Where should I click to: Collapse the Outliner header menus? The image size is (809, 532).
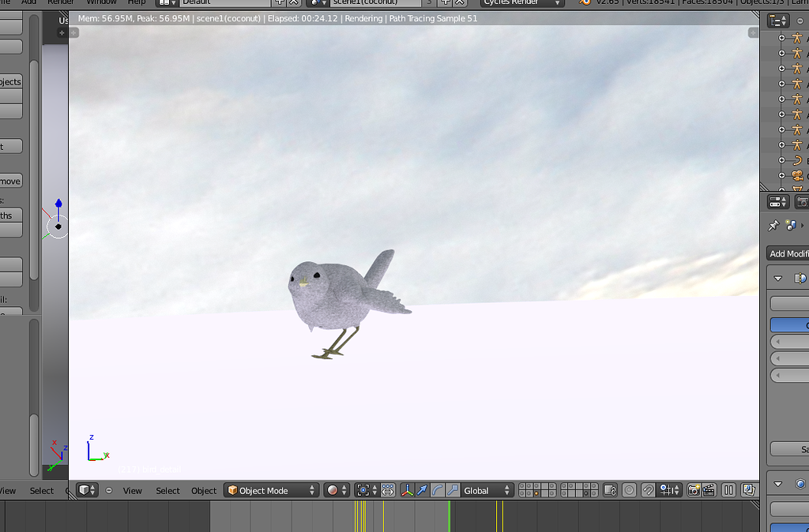point(800,21)
